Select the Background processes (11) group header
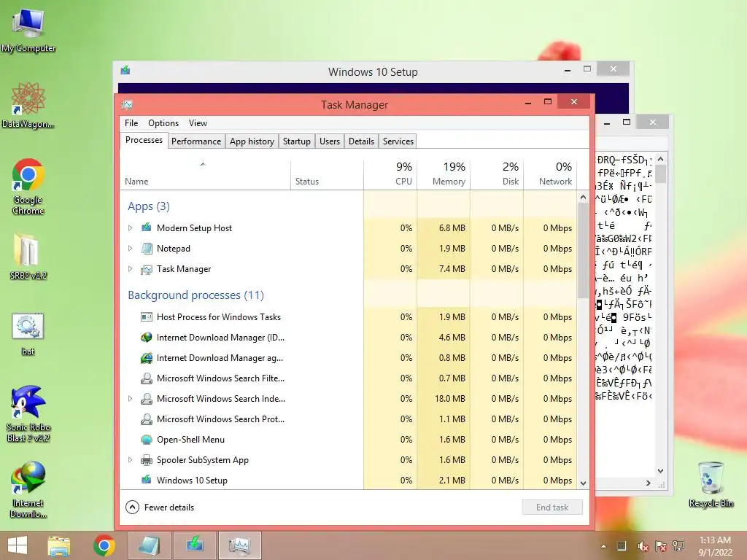Viewport: 747px width, 560px height. tap(196, 295)
